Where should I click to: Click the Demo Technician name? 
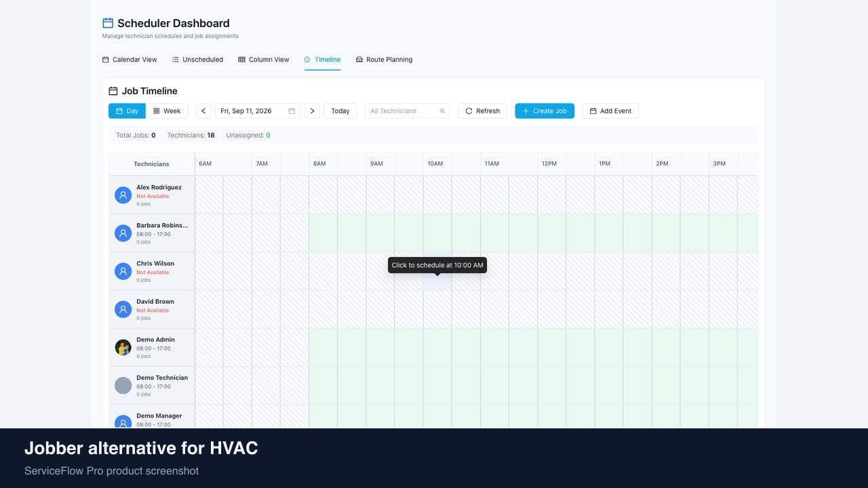pos(162,378)
